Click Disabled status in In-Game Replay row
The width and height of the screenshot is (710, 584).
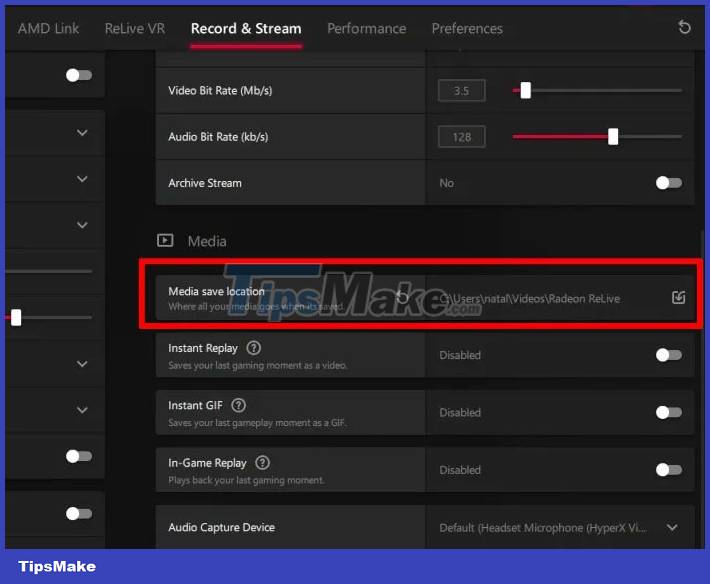[460, 470]
